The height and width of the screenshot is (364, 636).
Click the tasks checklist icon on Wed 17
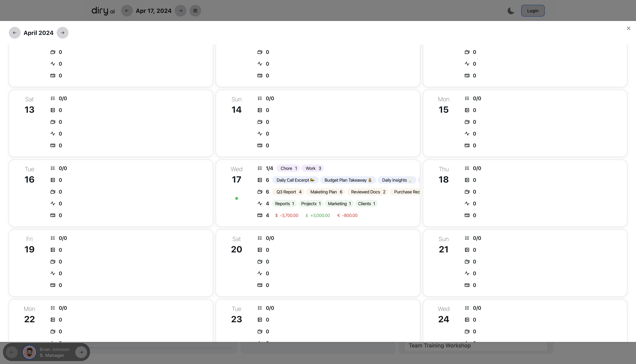coord(260,168)
